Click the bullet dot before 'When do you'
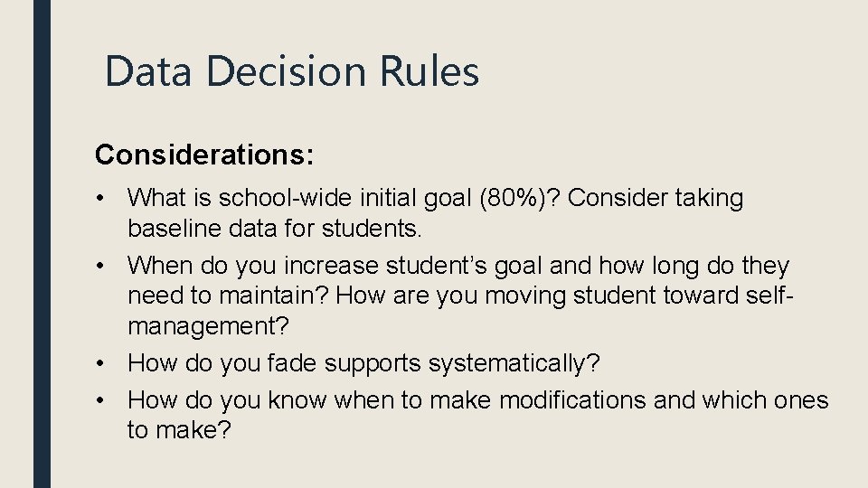The image size is (868, 488). click(99, 266)
